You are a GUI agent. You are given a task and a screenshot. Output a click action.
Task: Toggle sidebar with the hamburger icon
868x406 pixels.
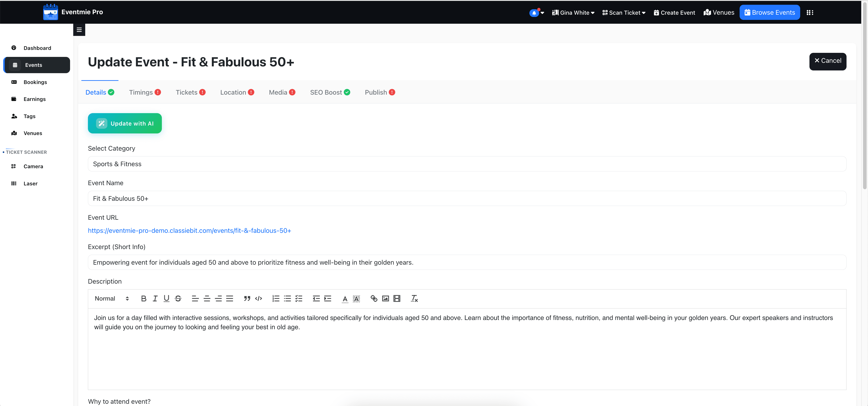click(x=79, y=30)
